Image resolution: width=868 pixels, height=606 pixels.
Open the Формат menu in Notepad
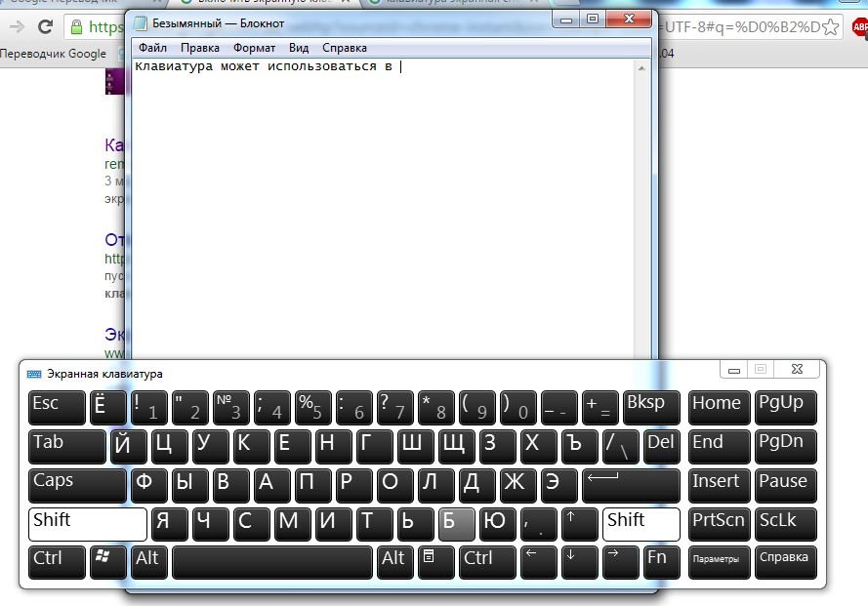click(x=254, y=47)
